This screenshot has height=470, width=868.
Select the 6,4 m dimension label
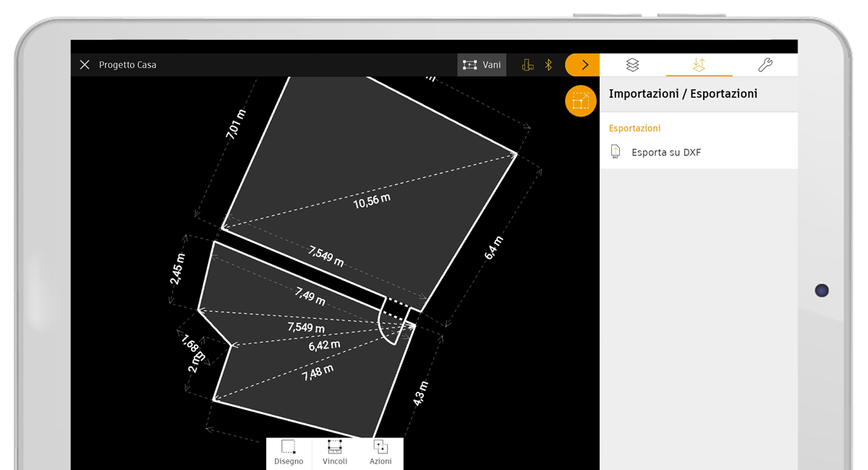point(493,248)
